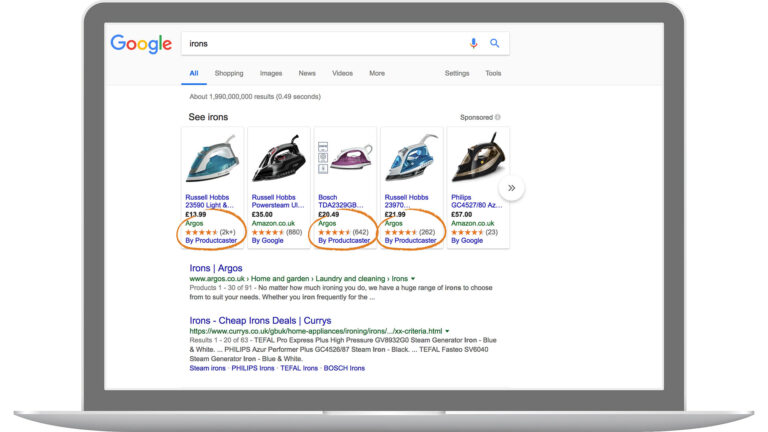Click the blue magnifier search icon
The height and width of the screenshot is (432, 768).
495,43
